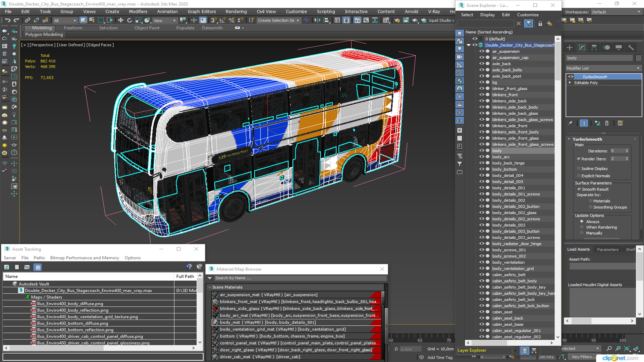This screenshot has width=644, height=362.
Task: Enable Explicit Normals checkbox
Action: click(x=579, y=176)
